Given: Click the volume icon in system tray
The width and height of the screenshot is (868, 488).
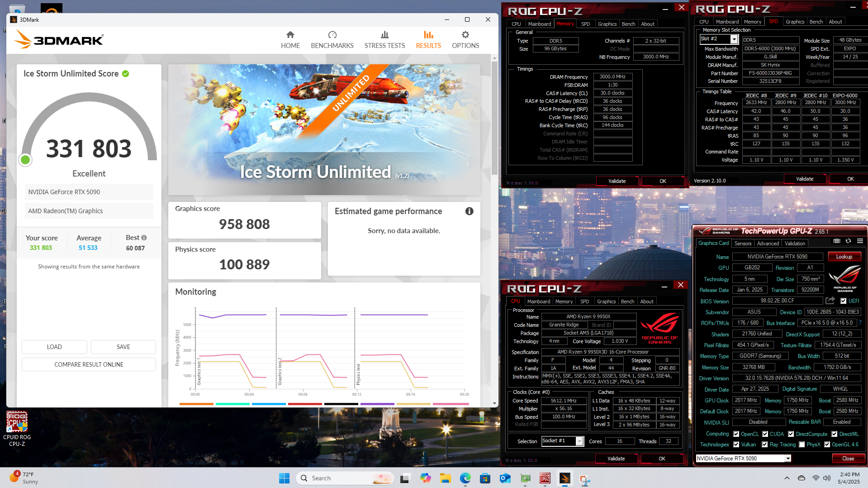Looking at the screenshot, I should (827, 478).
